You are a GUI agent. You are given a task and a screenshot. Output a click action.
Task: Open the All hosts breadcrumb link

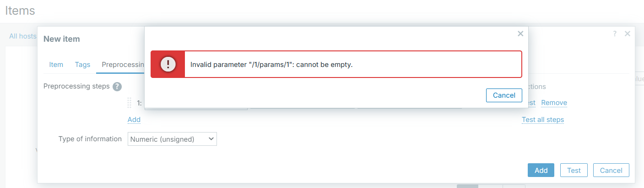23,36
